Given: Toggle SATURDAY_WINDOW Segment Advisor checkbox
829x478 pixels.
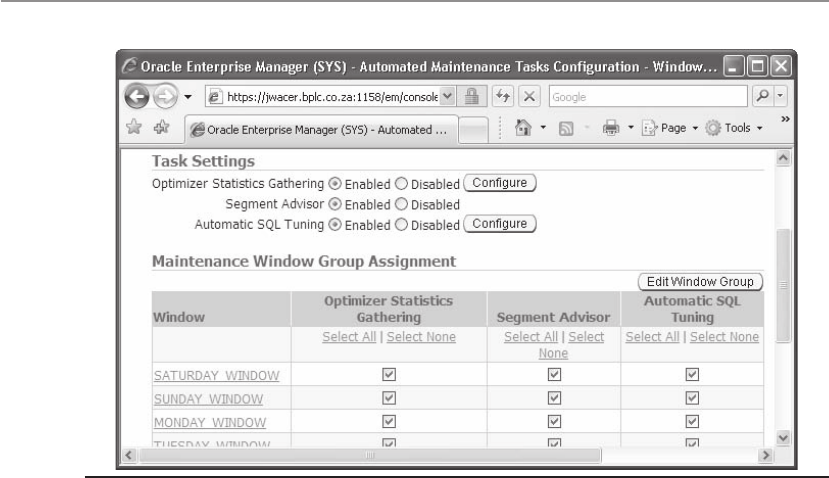Looking at the screenshot, I should coord(554,374).
